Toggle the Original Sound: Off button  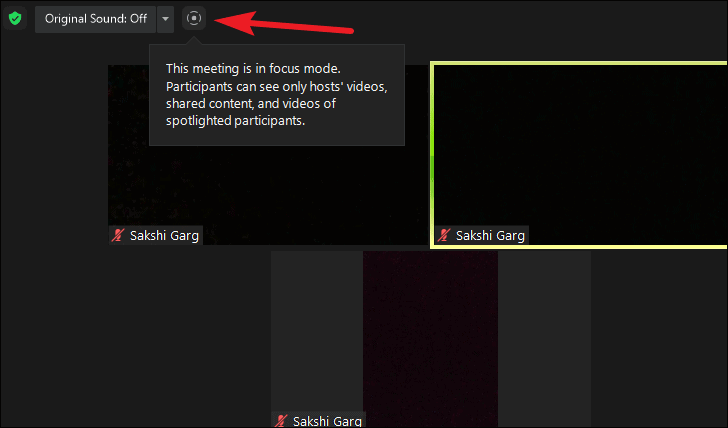click(95, 19)
